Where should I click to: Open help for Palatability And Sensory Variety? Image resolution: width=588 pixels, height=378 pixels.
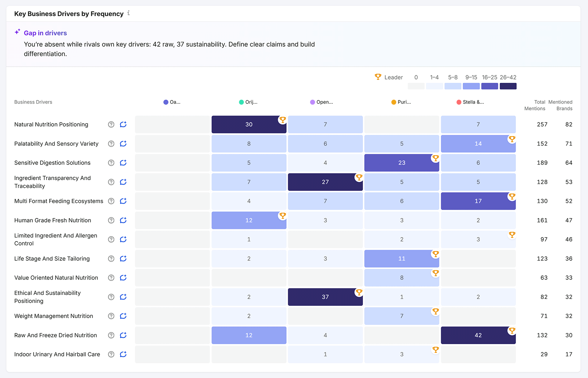111,144
